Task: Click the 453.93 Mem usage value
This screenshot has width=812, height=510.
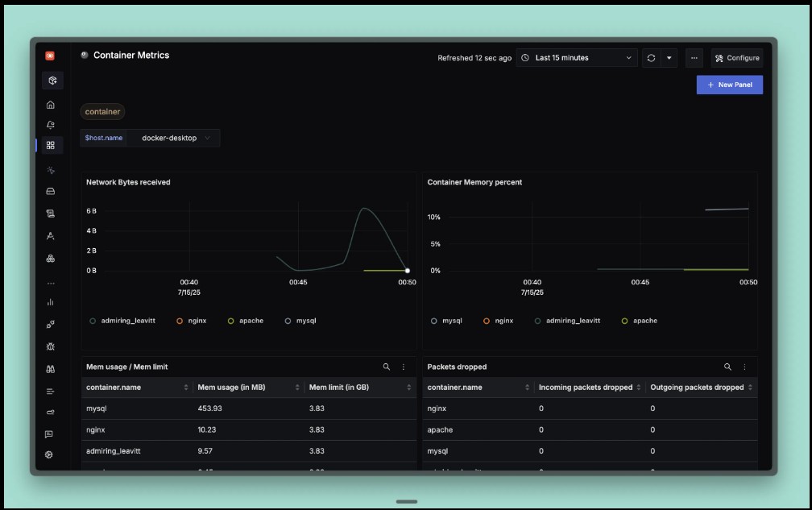Action: 209,408
